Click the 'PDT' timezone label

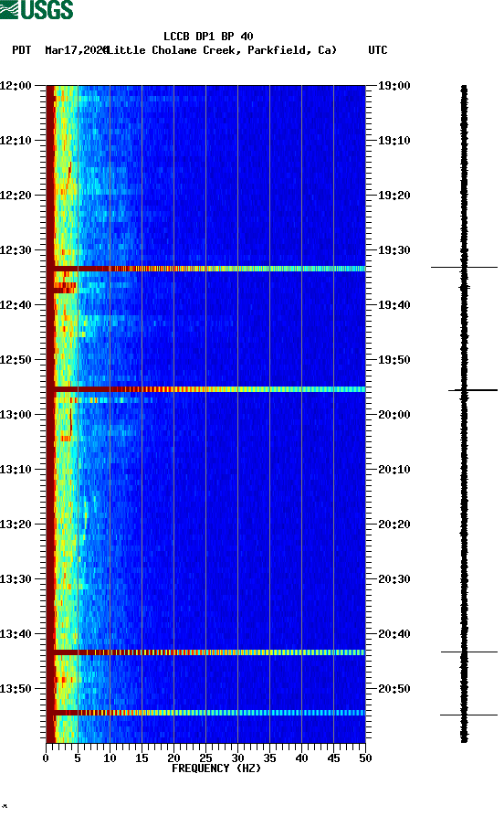coord(22,50)
